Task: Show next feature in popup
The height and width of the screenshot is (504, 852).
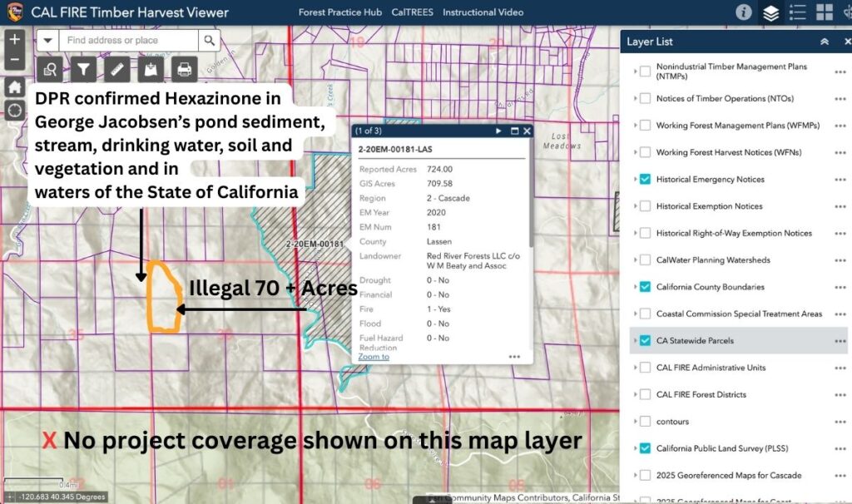Action: [x=498, y=131]
